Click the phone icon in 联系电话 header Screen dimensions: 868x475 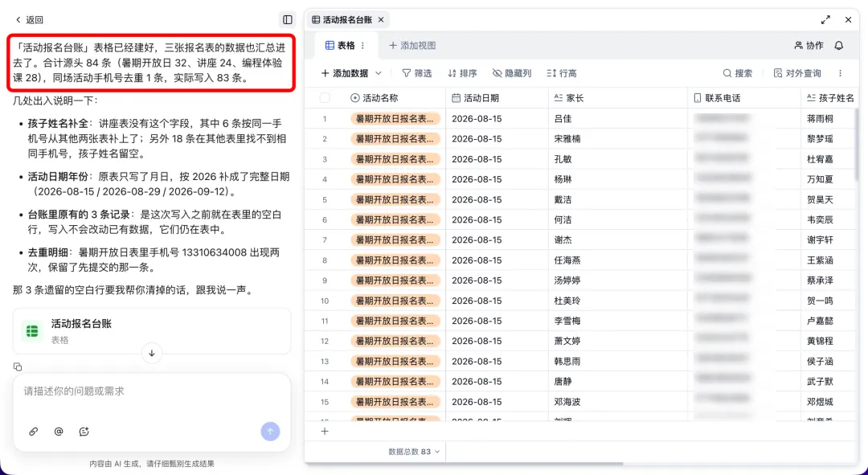coord(698,98)
